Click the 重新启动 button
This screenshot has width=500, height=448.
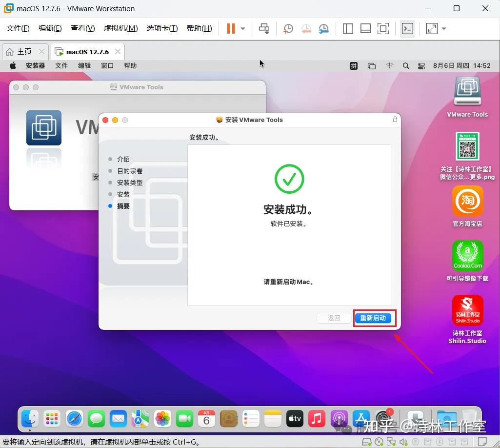[x=373, y=318]
